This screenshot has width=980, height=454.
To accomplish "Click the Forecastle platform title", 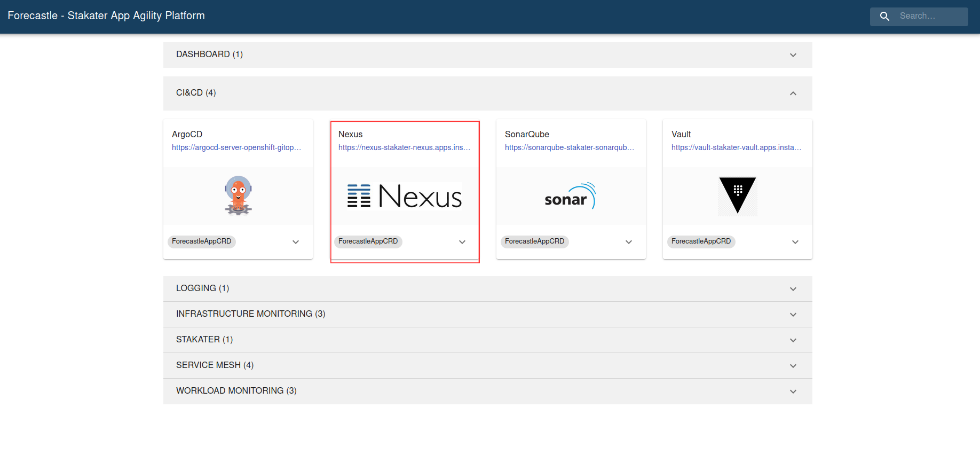I will (106, 16).
